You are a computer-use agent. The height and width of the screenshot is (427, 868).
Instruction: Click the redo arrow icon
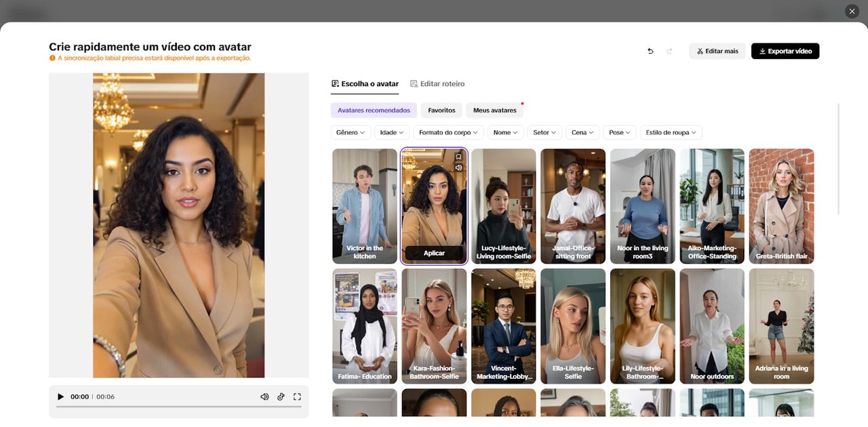pyautogui.click(x=669, y=51)
